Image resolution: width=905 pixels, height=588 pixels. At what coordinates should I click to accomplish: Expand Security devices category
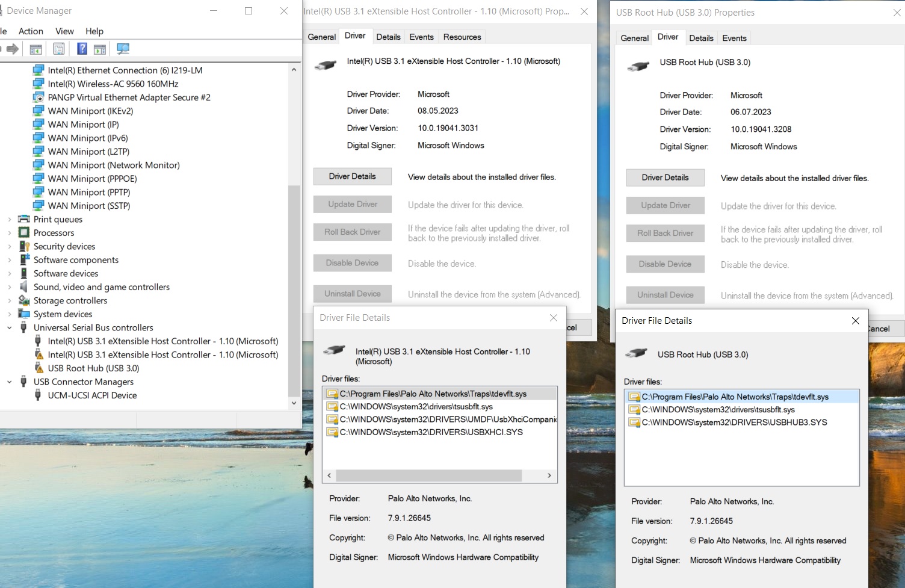click(9, 247)
